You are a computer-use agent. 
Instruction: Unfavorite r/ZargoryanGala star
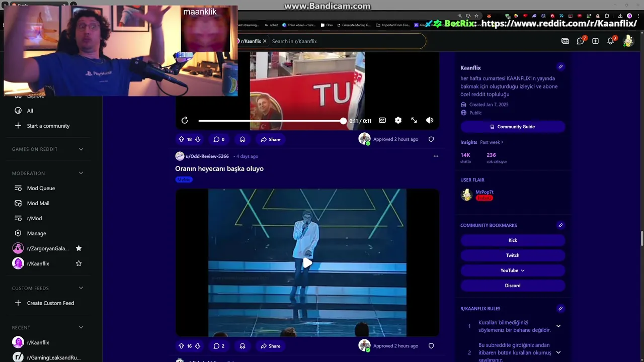point(78,248)
